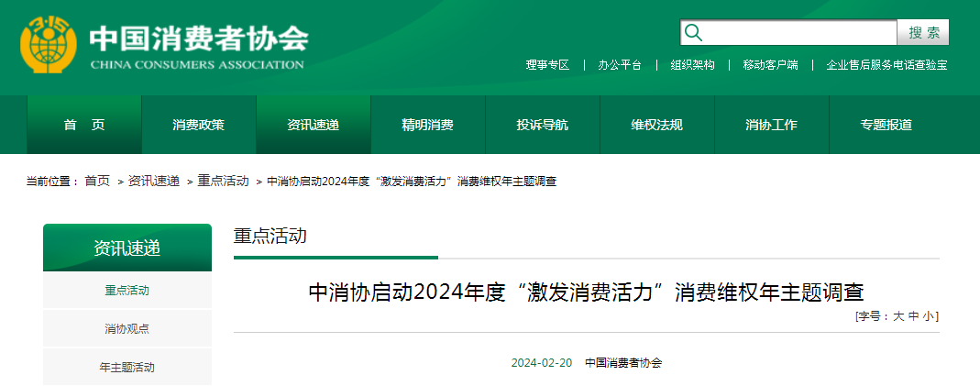Select the 首页 navigation tab
Viewport: 980px width, 386px height.
[84, 125]
